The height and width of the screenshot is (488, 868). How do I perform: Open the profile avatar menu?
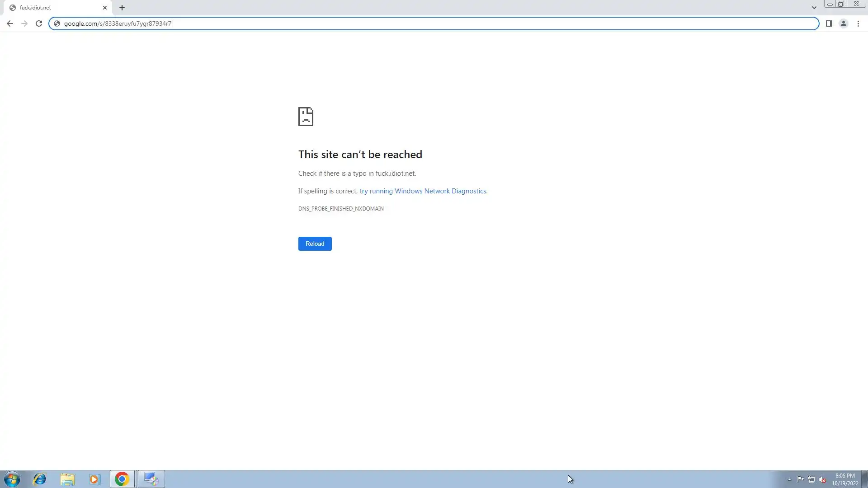843,23
